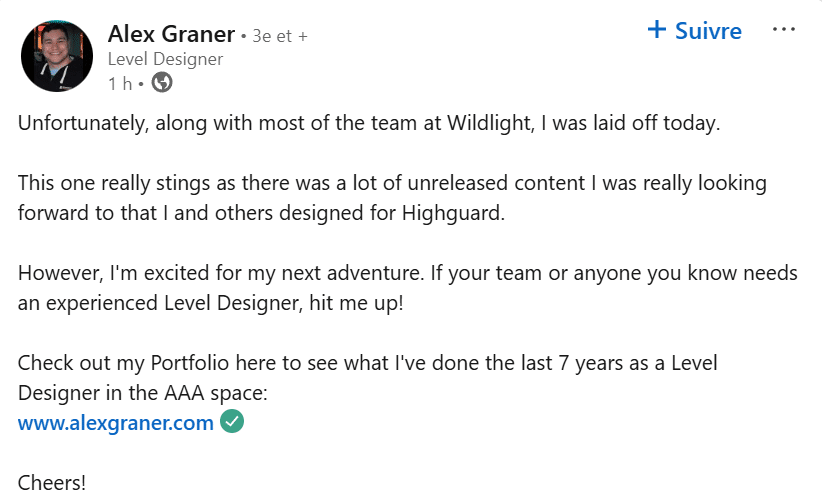Follow Alex Graner with Suivre button
Image resolution: width=822 pixels, height=499 pixels.
695,31
